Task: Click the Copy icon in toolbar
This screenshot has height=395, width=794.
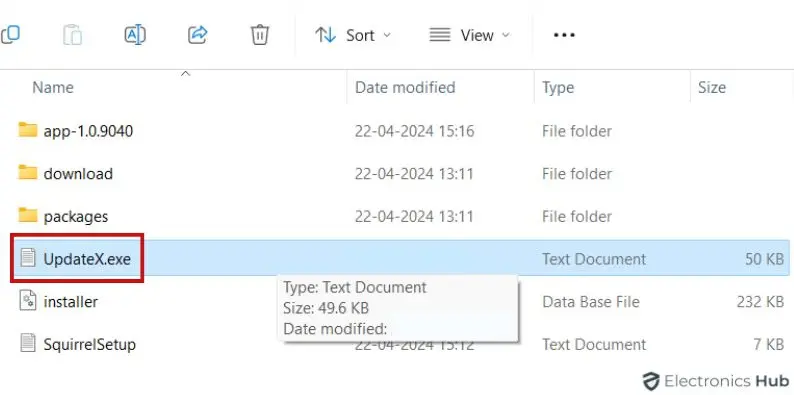Action: pyautogui.click(x=10, y=35)
